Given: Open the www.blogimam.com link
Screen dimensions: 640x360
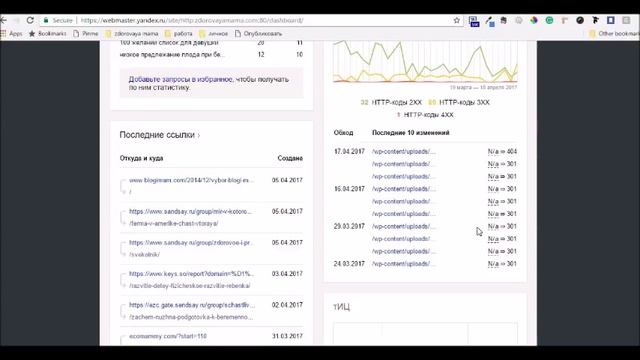Looking at the screenshot, I should click(x=191, y=180).
